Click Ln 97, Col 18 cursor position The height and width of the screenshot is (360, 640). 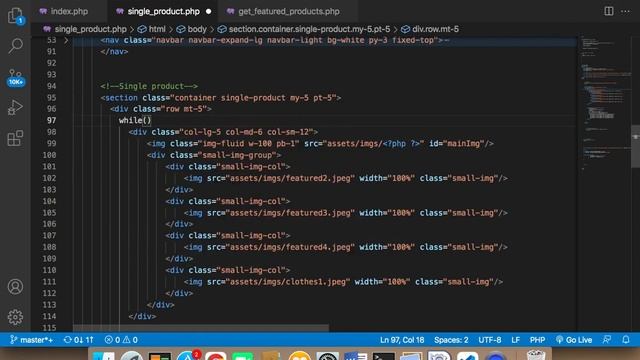tap(402, 340)
